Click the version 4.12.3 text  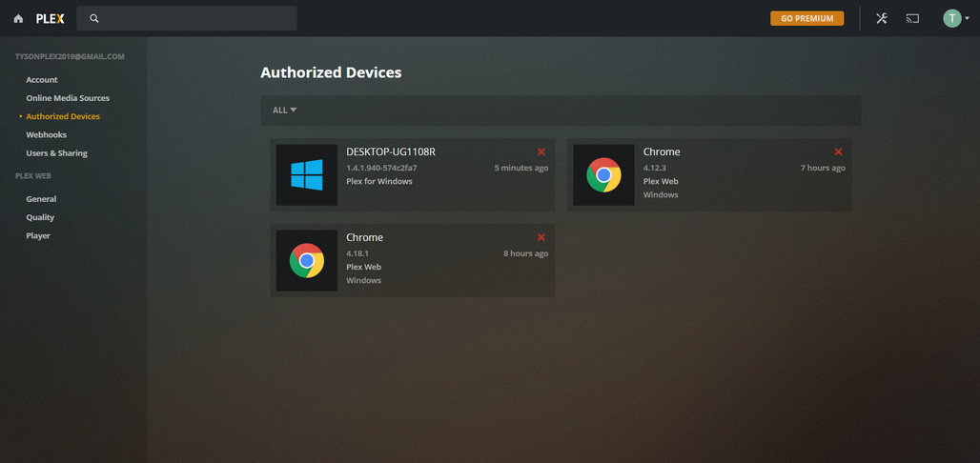pyautogui.click(x=656, y=168)
